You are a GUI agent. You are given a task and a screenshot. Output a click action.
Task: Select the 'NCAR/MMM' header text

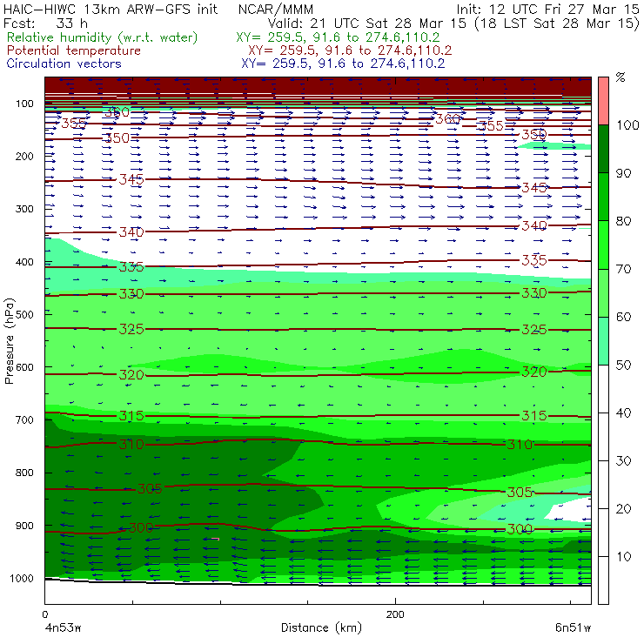(276, 9)
